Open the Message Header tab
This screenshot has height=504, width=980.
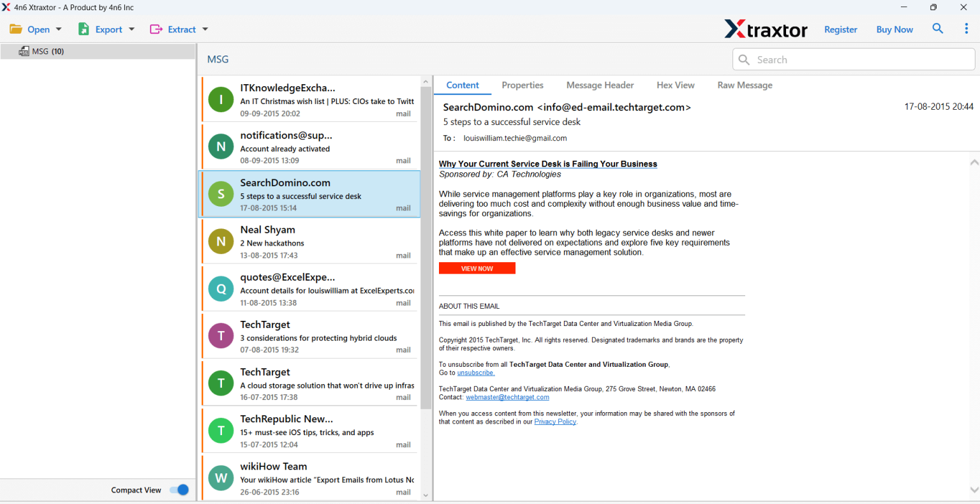click(600, 85)
